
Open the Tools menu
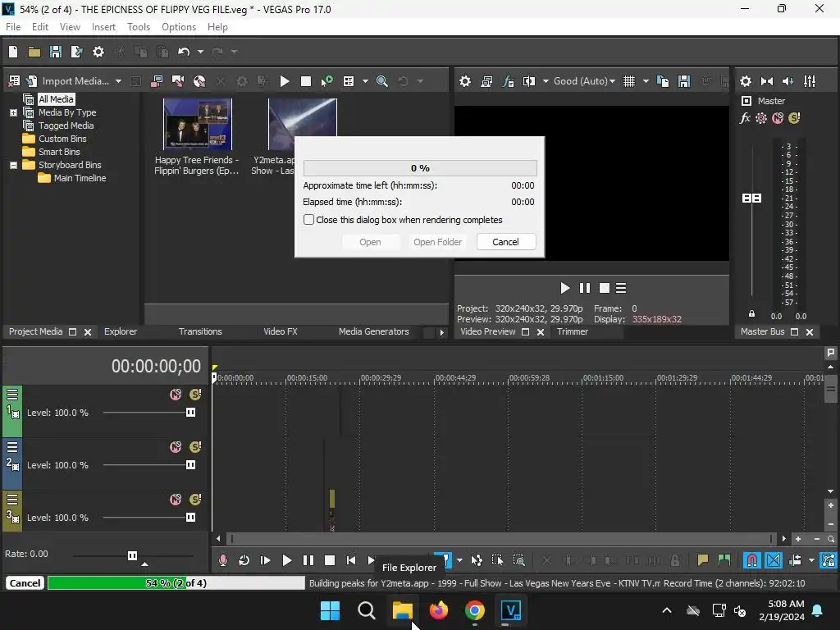click(138, 27)
